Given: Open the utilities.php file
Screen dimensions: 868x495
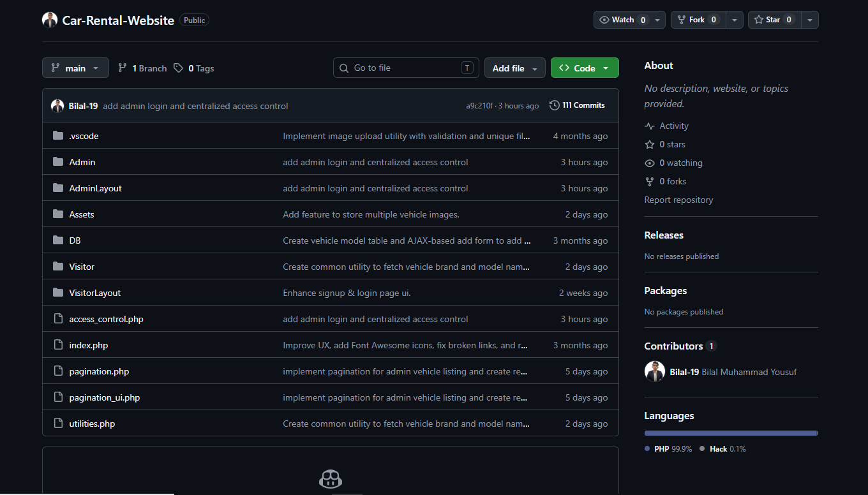Looking at the screenshot, I should (92, 424).
